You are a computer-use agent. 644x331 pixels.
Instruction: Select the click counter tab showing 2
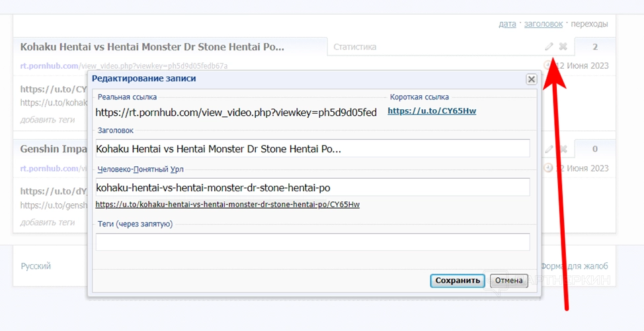(595, 47)
